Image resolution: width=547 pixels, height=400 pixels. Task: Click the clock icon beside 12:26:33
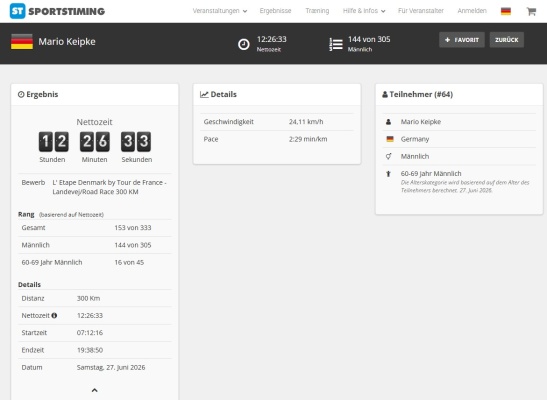[x=243, y=44]
